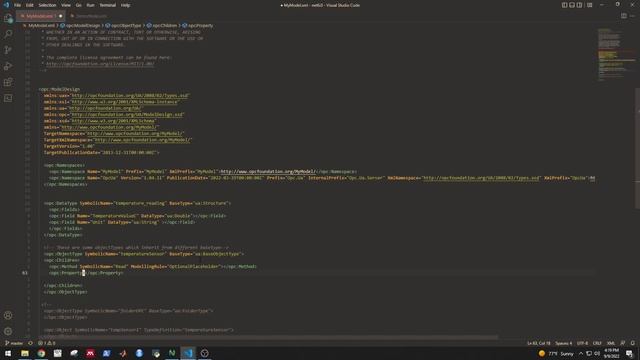Switch to the second inactive editor tab
Image resolution: width=640 pixels, height=360 pixels.
coord(89,16)
